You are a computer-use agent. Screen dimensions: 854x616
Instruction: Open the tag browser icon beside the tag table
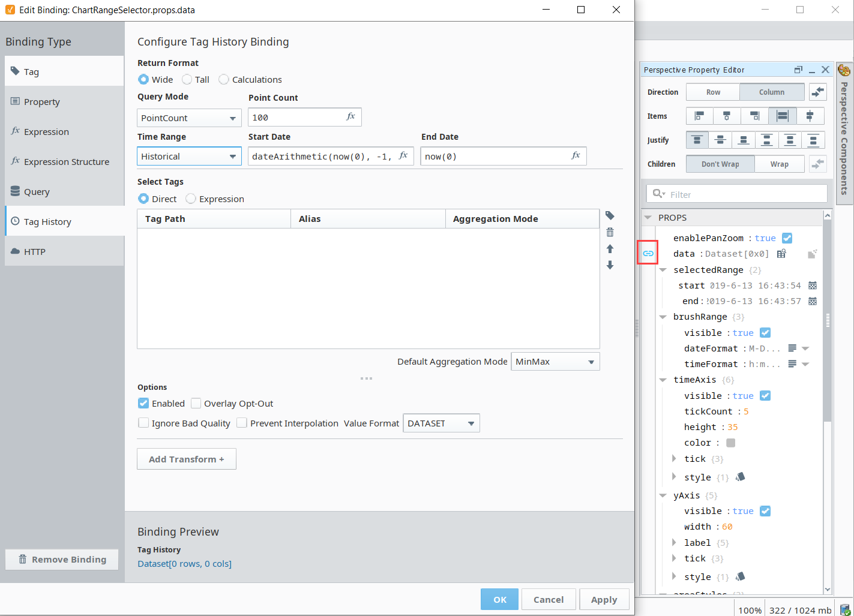pos(610,215)
